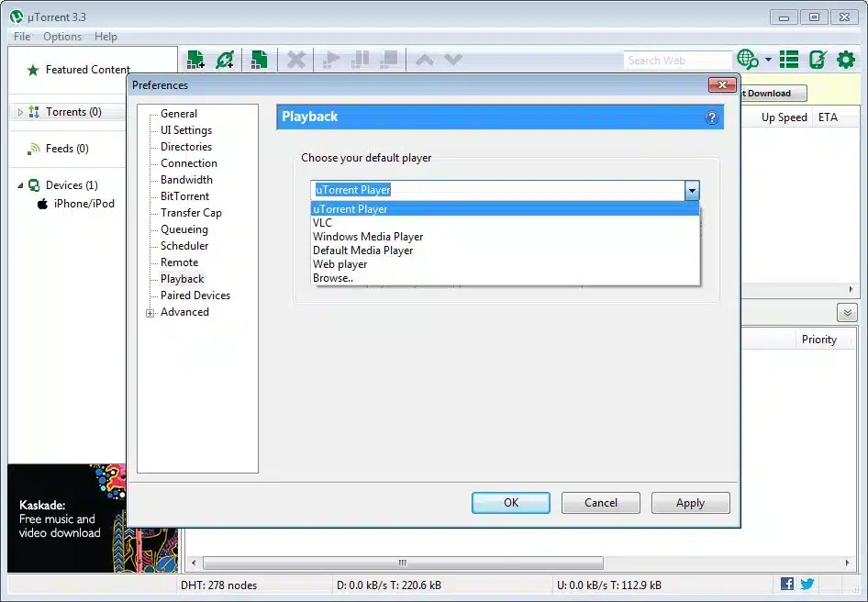Click the Stop torrent toolbar icon
The height and width of the screenshot is (602, 868).
[390, 60]
